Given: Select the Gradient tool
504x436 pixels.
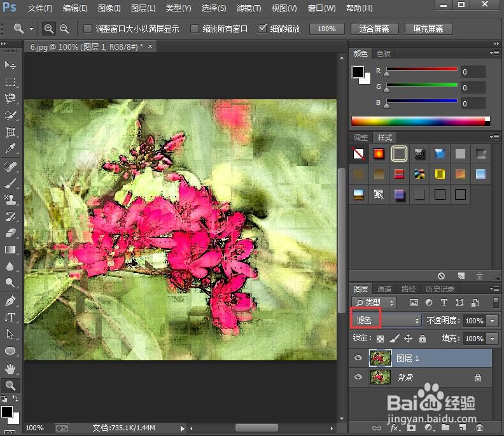Looking at the screenshot, I should pyautogui.click(x=10, y=250).
